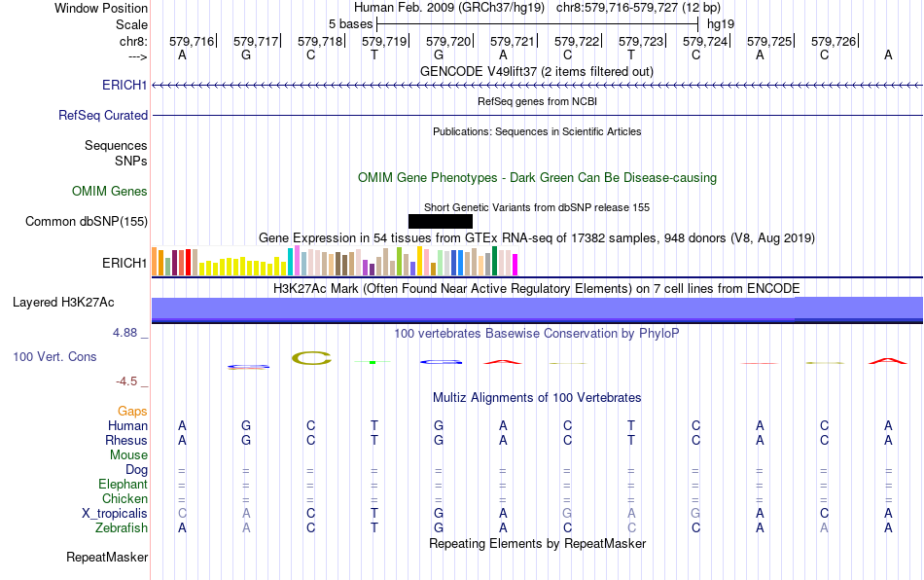Click the green T PhyloP logo mark
Image resolution: width=924 pixels, height=580 pixels.
pos(373,361)
